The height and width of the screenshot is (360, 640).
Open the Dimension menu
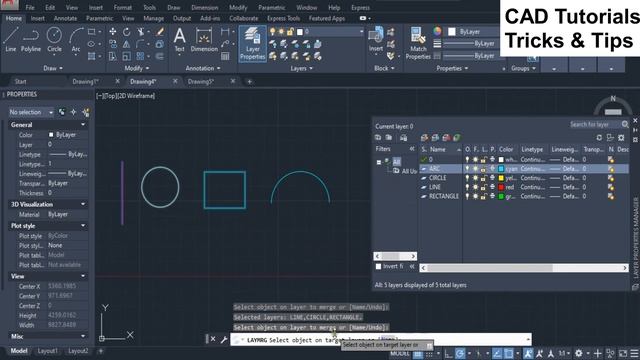(204, 7)
